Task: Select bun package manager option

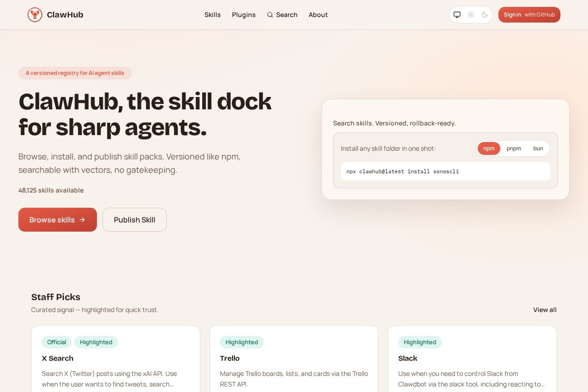Action: click(538, 148)
